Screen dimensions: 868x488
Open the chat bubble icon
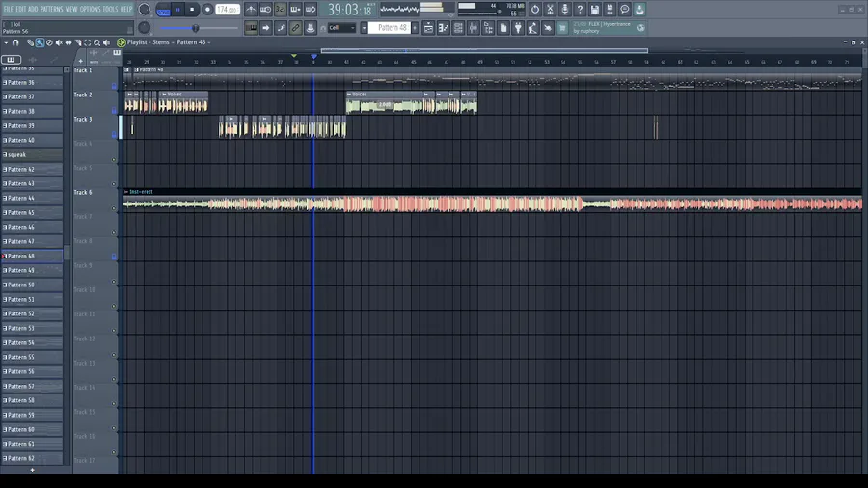point(624,10)
